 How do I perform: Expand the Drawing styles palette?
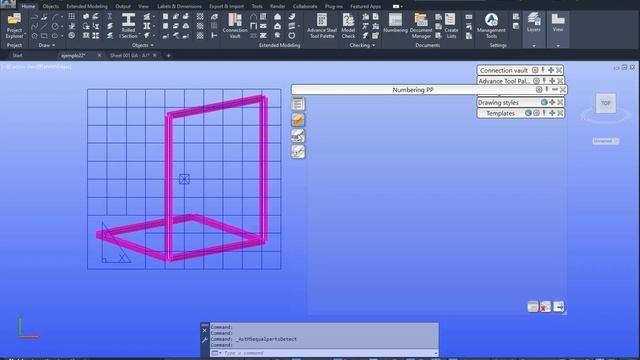click(x=552, y=102)
